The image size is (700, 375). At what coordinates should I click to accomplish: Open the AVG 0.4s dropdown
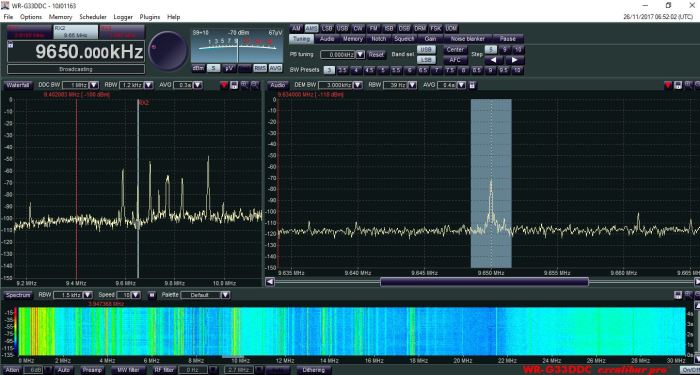pyautogui.click(x=462, y=85)
